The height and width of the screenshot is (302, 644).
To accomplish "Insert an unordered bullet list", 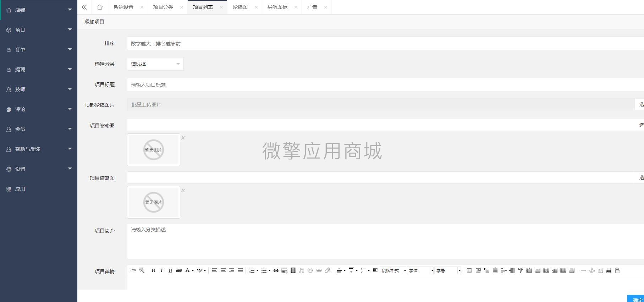I will (x=264, y=270).
